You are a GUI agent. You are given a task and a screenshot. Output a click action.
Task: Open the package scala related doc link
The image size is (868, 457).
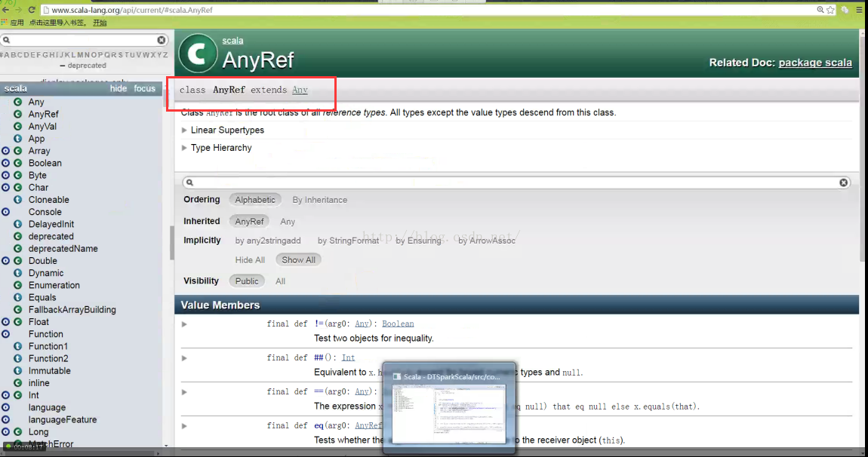815,63
